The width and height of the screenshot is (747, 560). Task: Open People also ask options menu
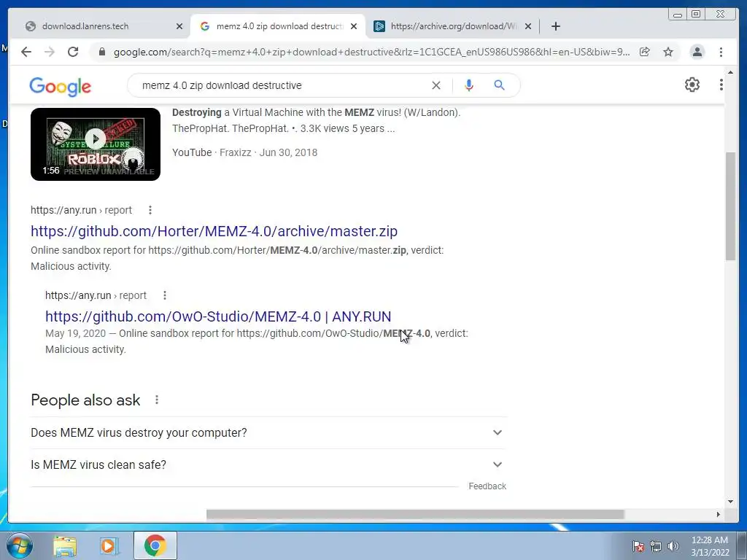(x=157, y=400)
